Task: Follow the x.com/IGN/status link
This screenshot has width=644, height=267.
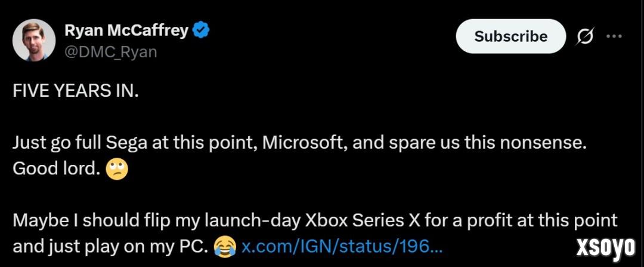Action: click(x=342, y=245)
